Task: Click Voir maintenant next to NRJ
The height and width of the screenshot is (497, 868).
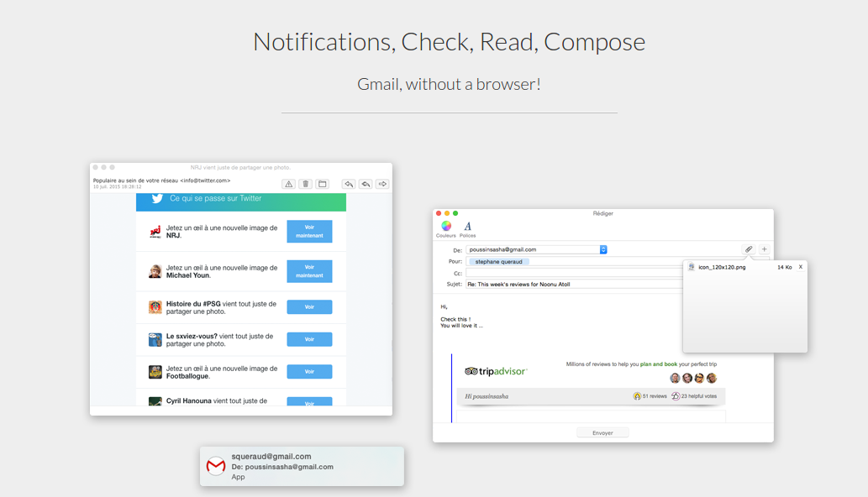Action: (x=308, y=232)
